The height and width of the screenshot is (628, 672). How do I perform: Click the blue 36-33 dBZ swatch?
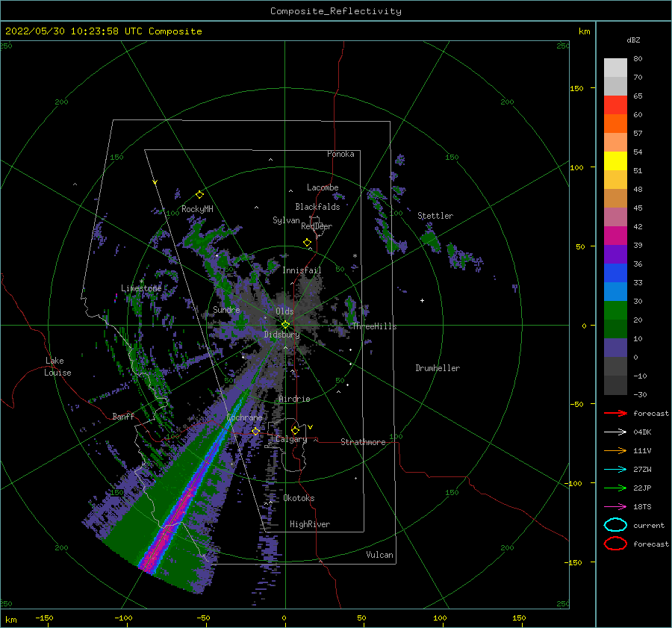[x=615, y=273]
